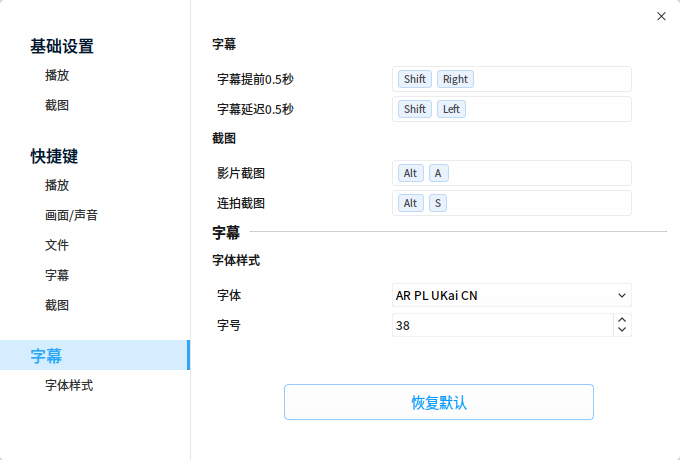Increase the 字号 font size value
Image resolution: width=680 pixels, height=460 pixels.
point(622,320)
